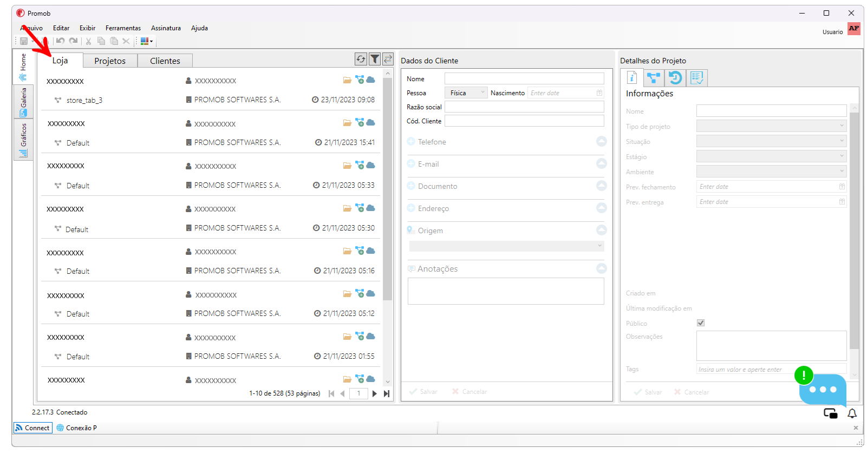The width and height of the screenshot is (868, 454).
Task: Click the client Nome input field
Action: click(x=524, y=78)
